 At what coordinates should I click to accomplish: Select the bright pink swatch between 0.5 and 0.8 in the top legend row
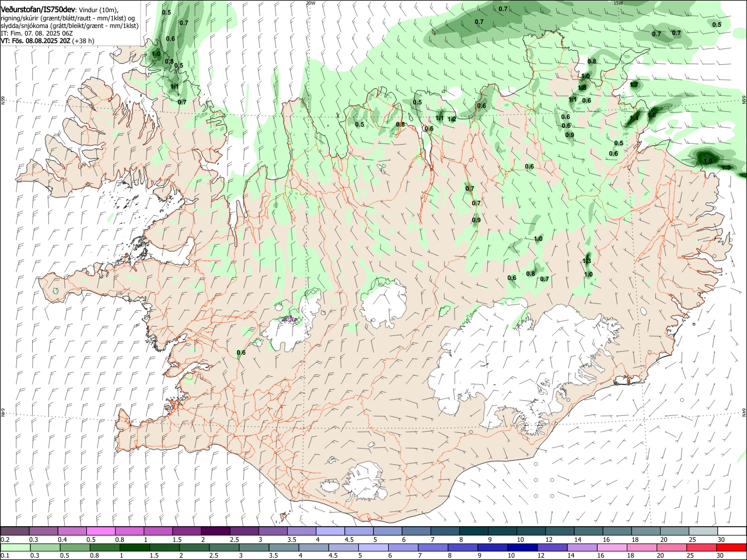[101, 531]
